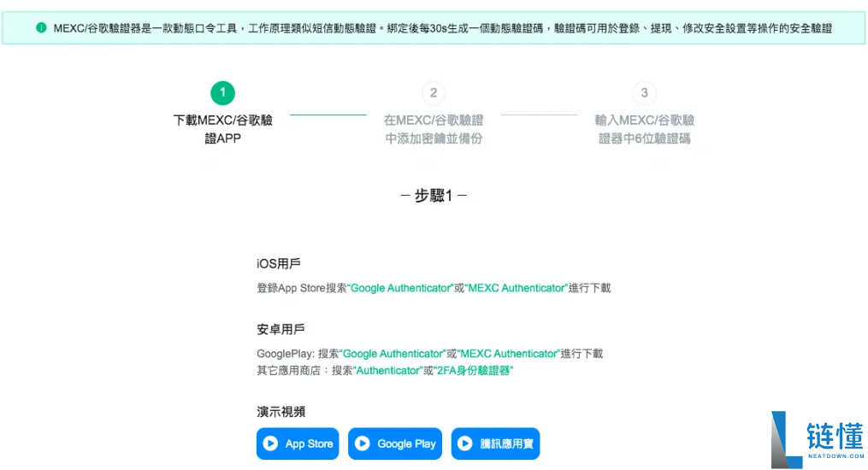Image resolution: width=868 pixels, height=470 pixels.
Task: Select step 3 circle in the progress indicator
Action: (x=644, y=93)
